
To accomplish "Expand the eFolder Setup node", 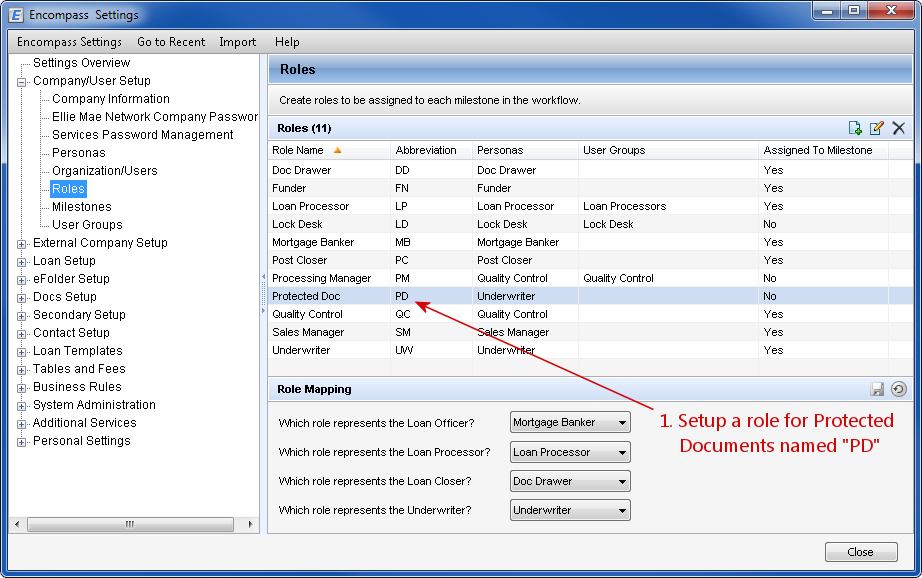I will 22,280.
